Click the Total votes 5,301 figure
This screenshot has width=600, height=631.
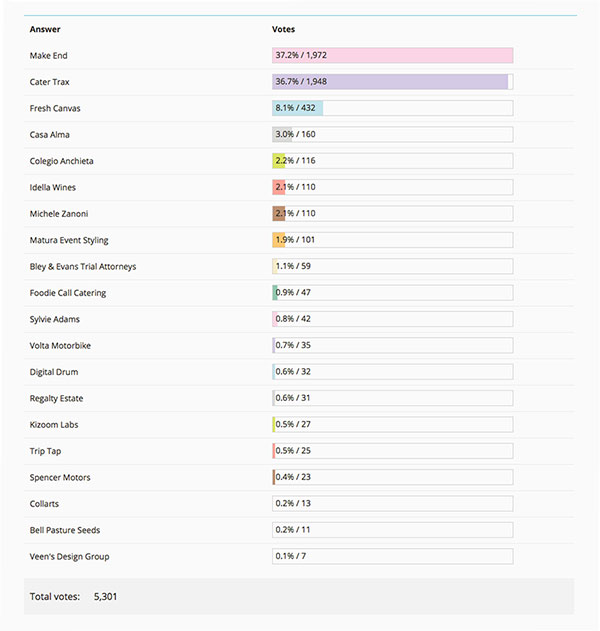point(105,596)
